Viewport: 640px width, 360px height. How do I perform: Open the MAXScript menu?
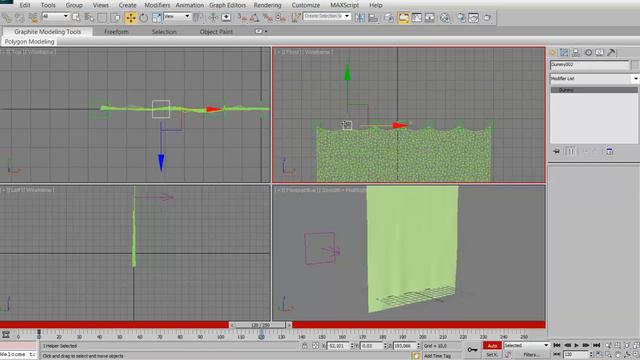(x=344, y=5)
